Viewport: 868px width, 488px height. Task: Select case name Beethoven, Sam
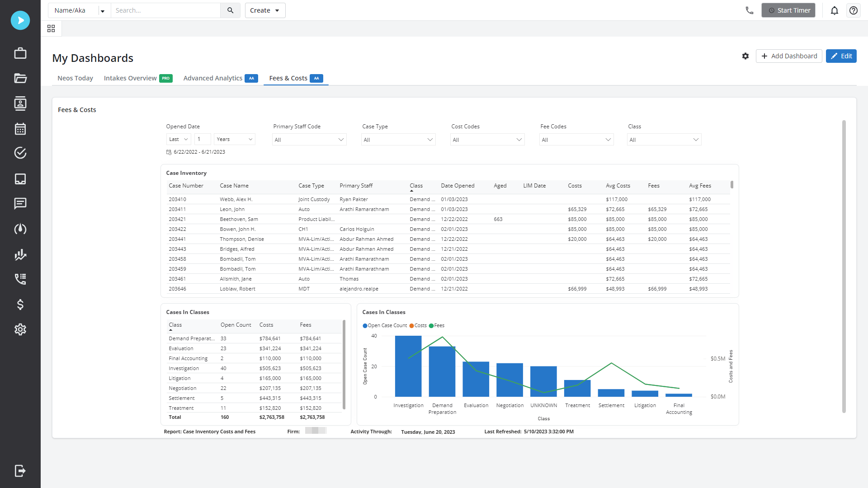pos(239,219)
